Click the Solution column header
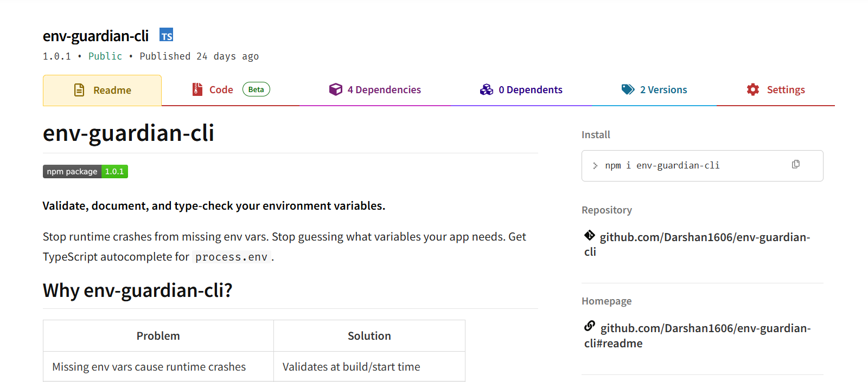Image resolution: width=868 pixels, height=382 pixels. [x=369, y=336]
